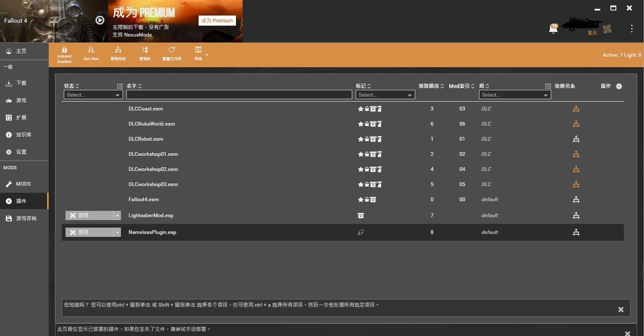Screen dimensions: 644x336
Task: Click the DLC group cell of DLCRobot.esm
Action: coord(486,139)
